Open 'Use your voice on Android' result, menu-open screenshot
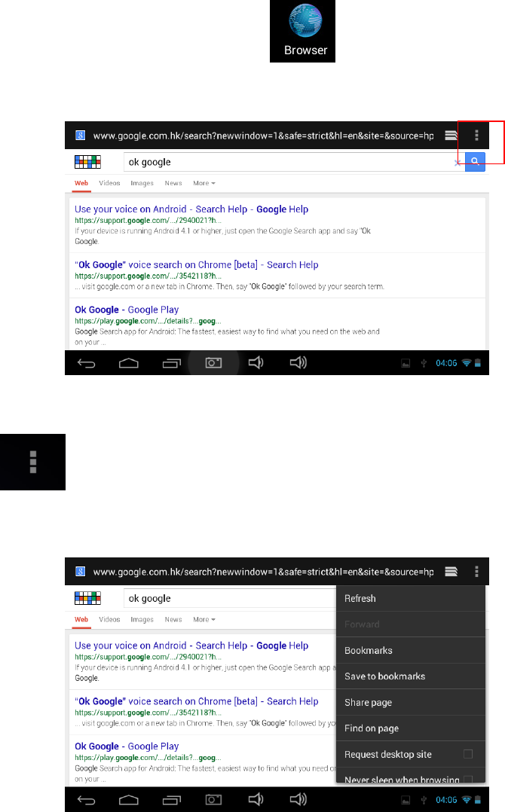This screenshot has height=812, width=505. point(191,646)
